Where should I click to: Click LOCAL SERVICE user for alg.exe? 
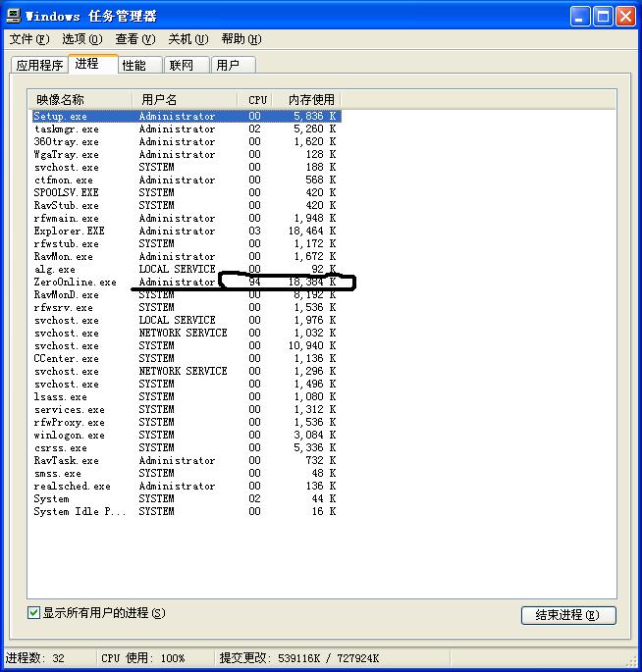(177, 269)
